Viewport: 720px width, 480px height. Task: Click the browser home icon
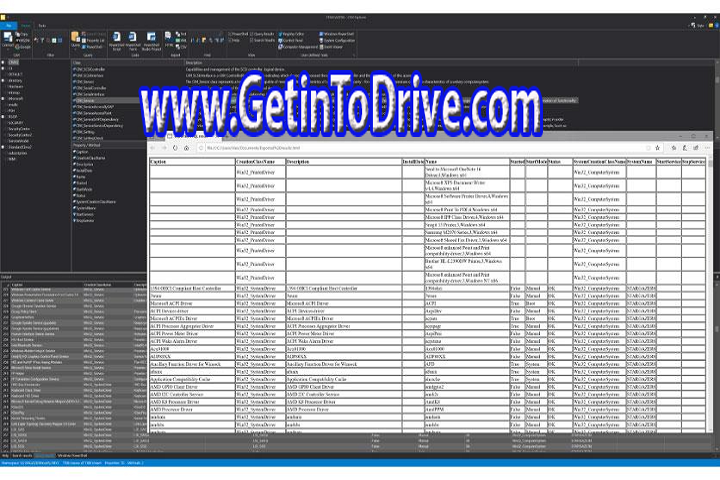186,148
